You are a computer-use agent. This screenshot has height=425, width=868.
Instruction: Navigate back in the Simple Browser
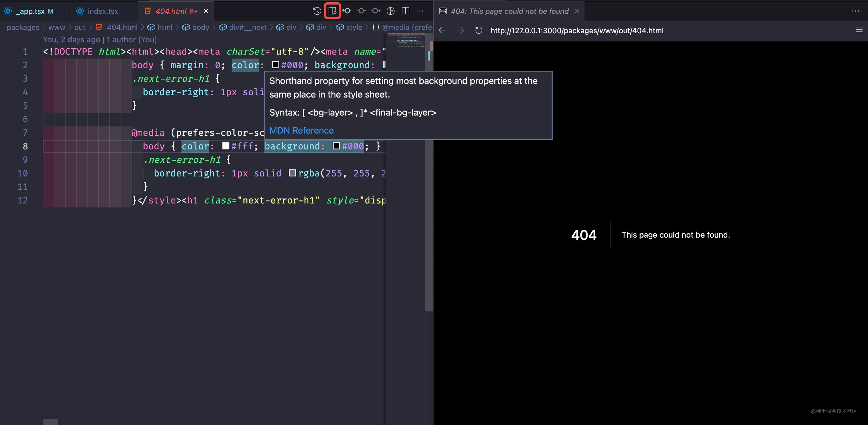442,30
